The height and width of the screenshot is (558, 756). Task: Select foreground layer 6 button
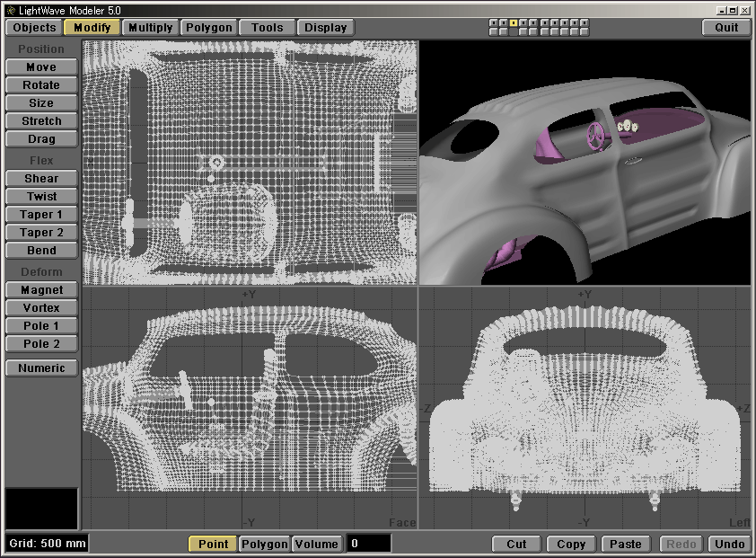coord(545,22)
